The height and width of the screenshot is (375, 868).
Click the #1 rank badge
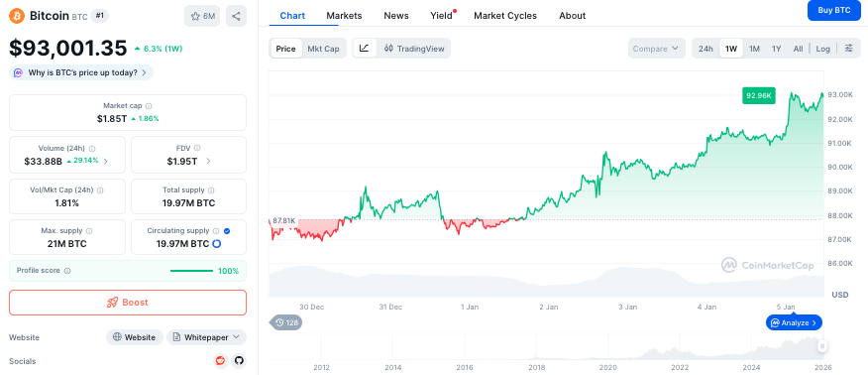click(x=100, y=16)
